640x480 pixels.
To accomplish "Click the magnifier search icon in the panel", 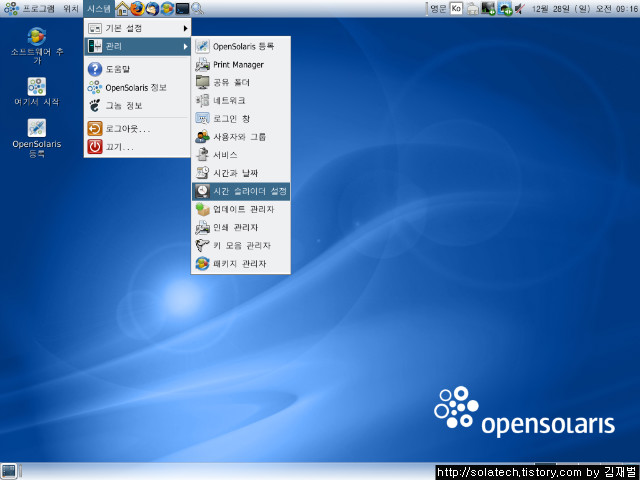I will [x=198, y=9].
